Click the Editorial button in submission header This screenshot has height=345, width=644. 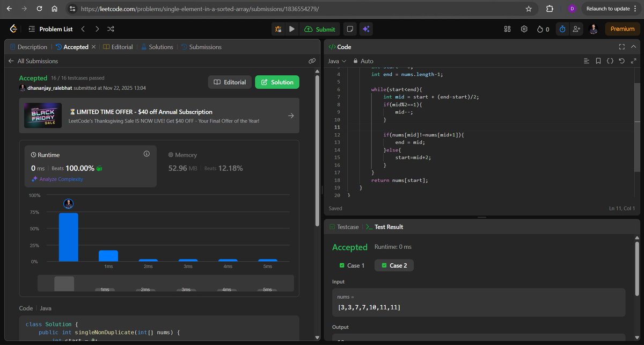pos(230,82)
